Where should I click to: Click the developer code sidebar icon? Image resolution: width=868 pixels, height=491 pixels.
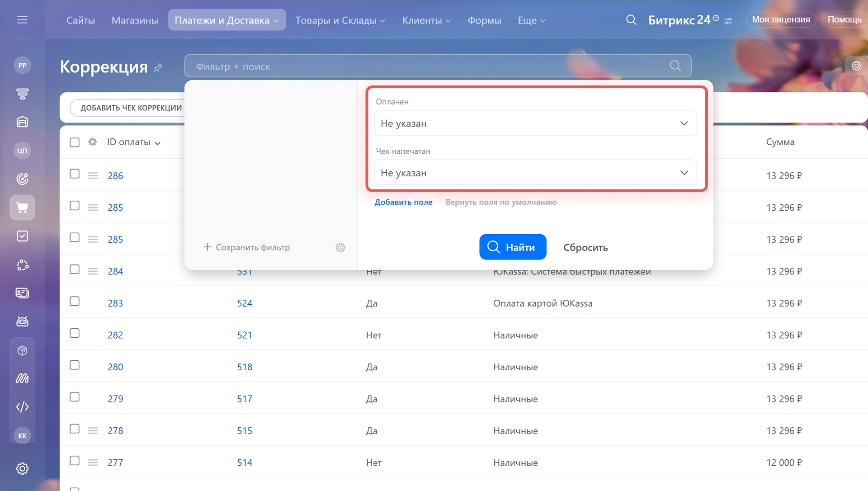click(22, 407)
